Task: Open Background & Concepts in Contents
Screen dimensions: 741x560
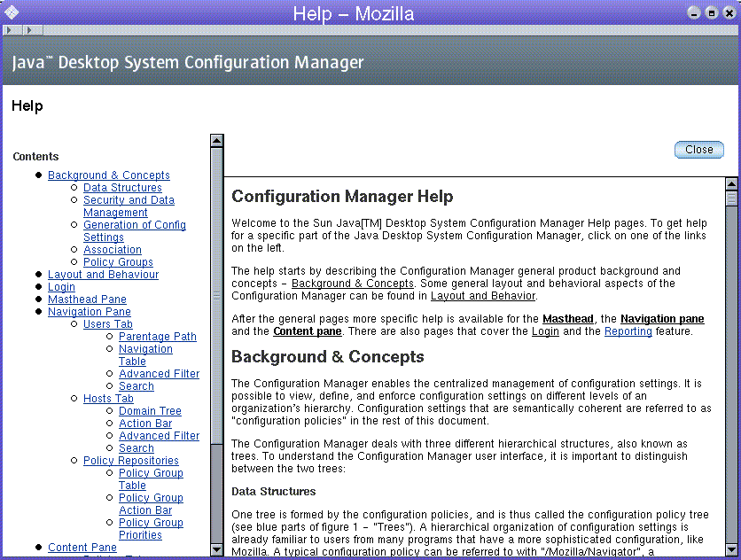Action: [109, 175]
